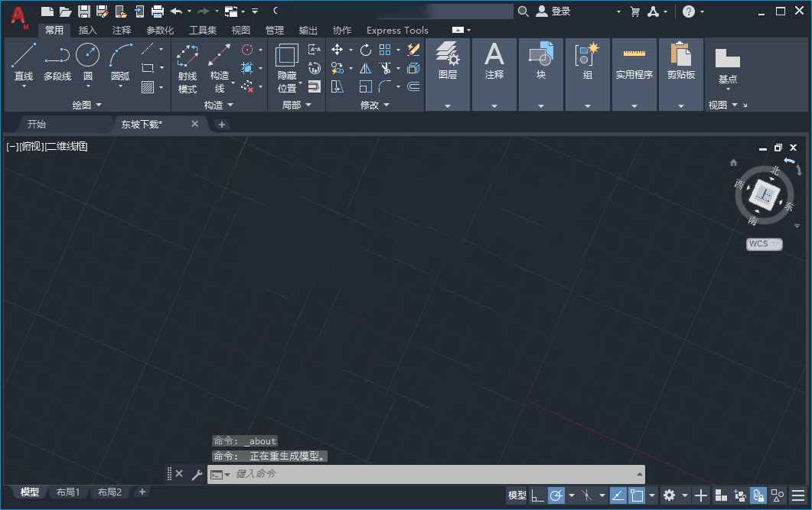The width and height of the screenshot is (812, 510).
Task: Activate the 射线模式 ray mode tool
Action: (188, 69)
